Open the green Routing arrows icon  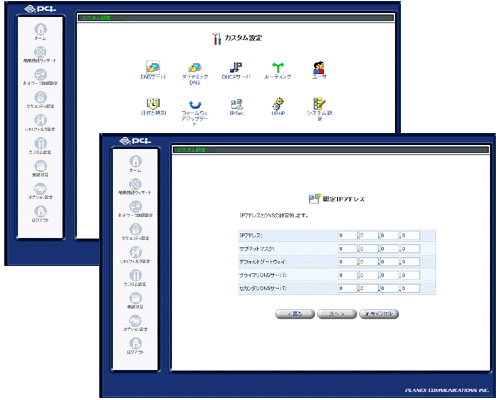pos(277,67)
